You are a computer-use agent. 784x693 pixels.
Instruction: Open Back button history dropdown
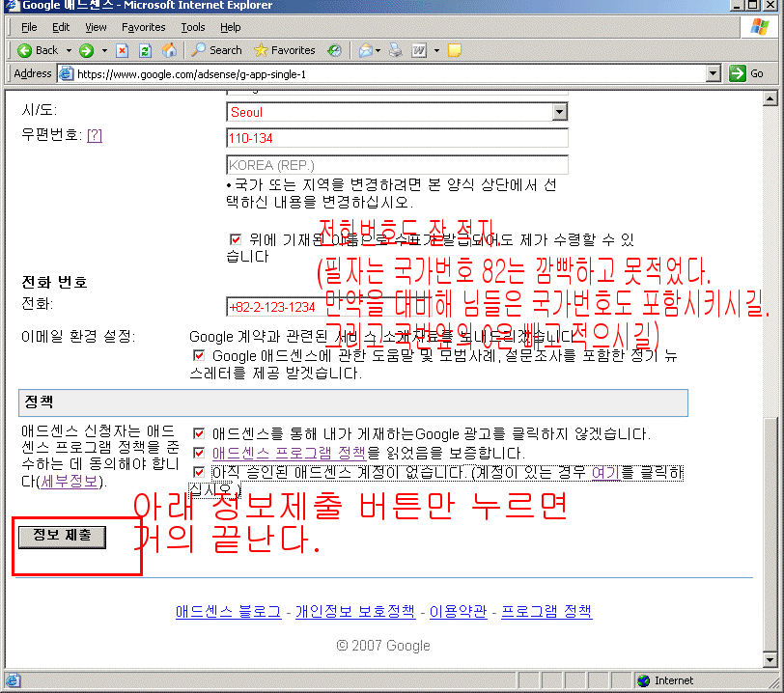point(69,50)
